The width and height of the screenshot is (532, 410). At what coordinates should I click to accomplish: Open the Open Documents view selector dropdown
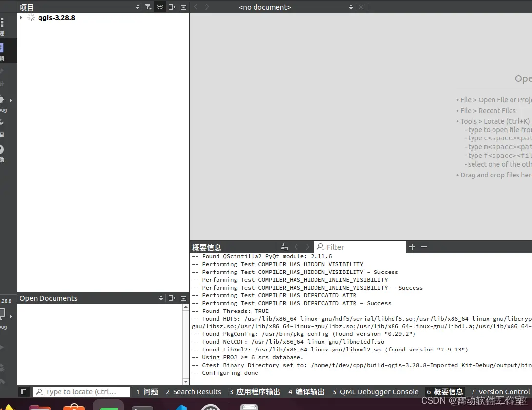click(161, 298)
